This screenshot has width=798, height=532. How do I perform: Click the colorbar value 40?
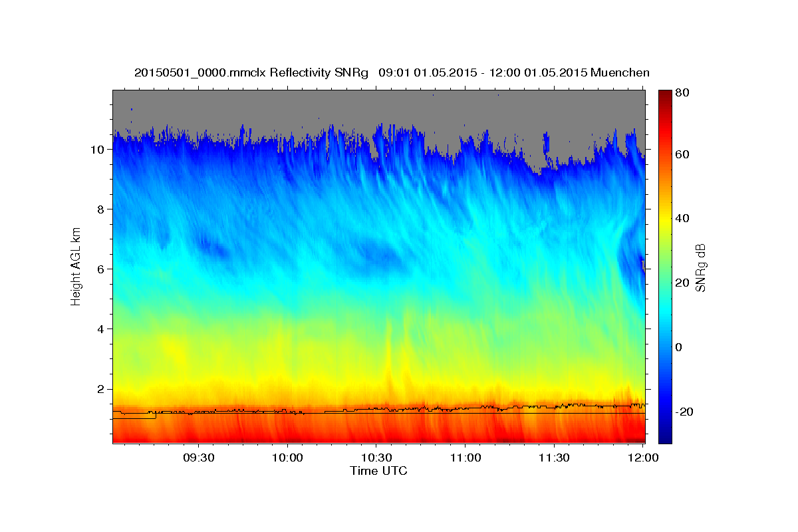[x=682, y=219]
